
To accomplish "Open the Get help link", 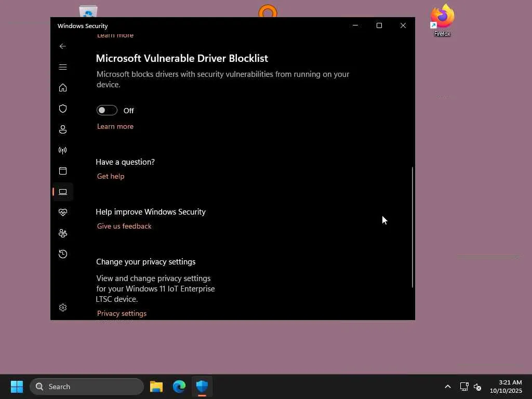I will coord(111,176).
